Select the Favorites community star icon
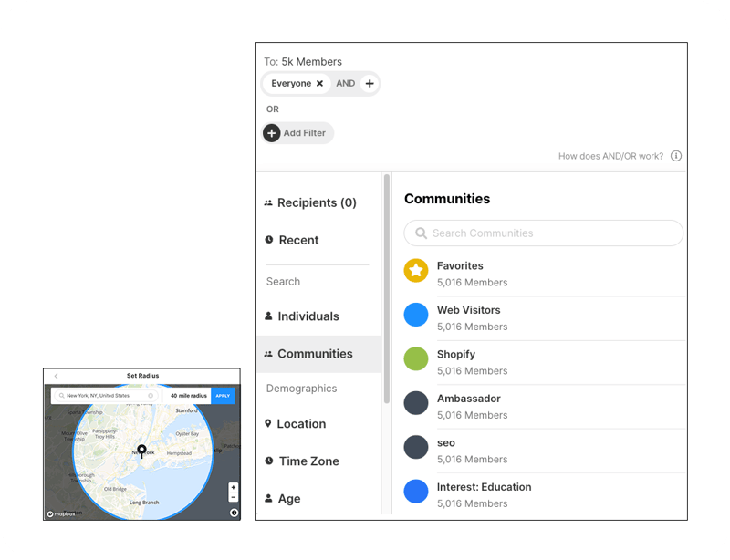 point(416,270)
